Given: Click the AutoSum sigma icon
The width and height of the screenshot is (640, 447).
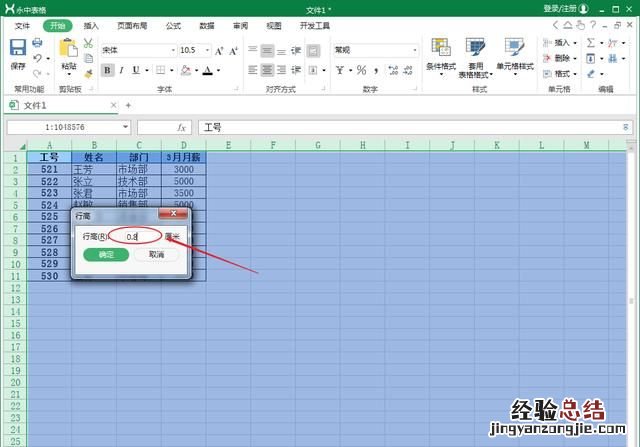Looking at the screenshot, I should (591, 43).
